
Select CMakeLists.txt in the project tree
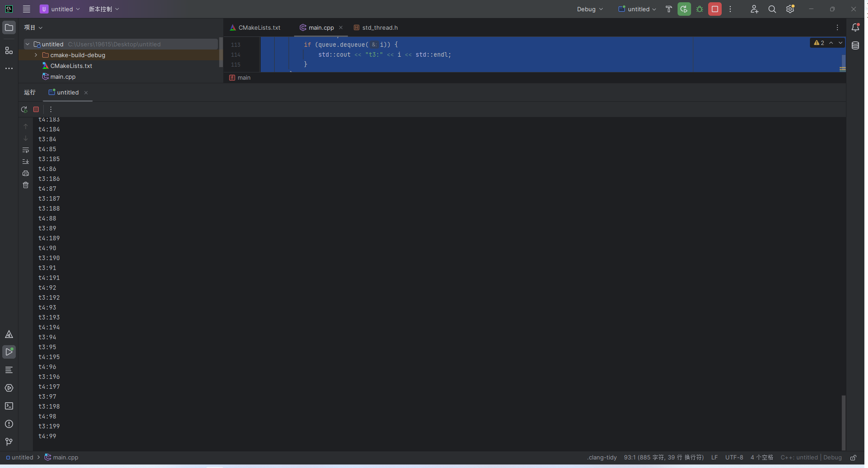[71, 66]
